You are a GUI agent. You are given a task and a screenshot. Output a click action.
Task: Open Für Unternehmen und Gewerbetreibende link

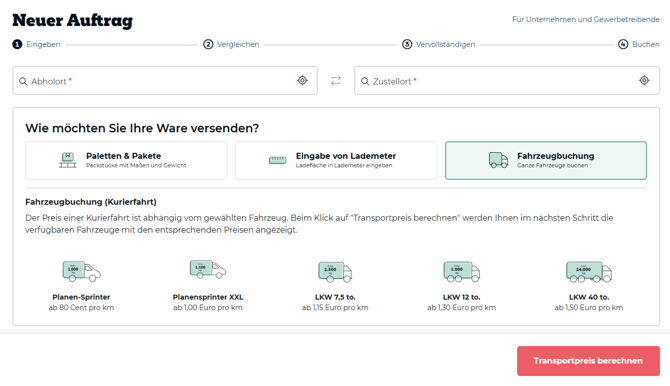[x=586, y=20]
